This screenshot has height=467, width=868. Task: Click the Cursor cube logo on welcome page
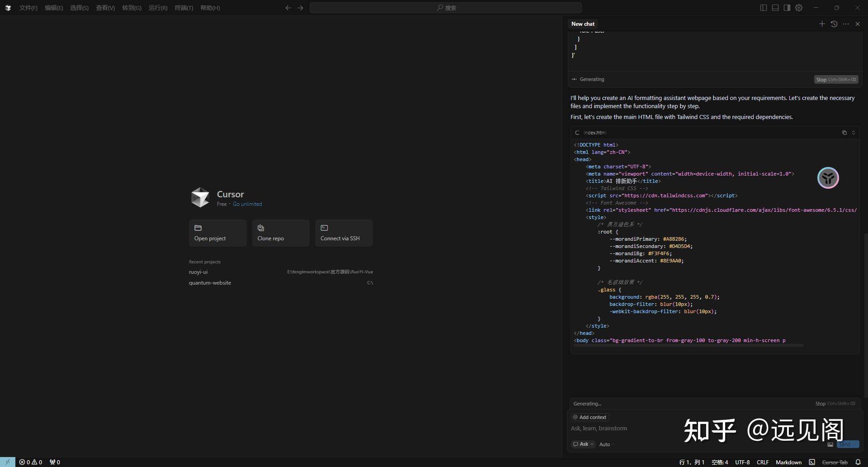(x=200, y=197)
